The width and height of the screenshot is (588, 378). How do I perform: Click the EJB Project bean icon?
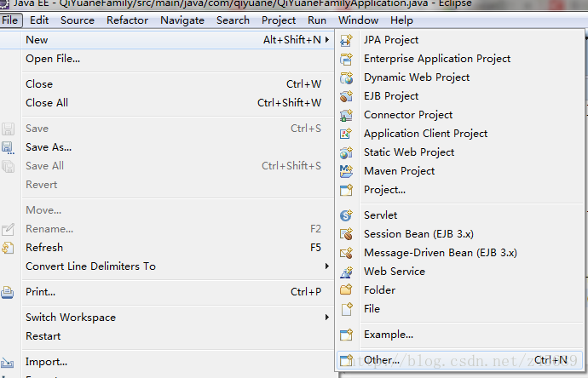click(346, 96)
